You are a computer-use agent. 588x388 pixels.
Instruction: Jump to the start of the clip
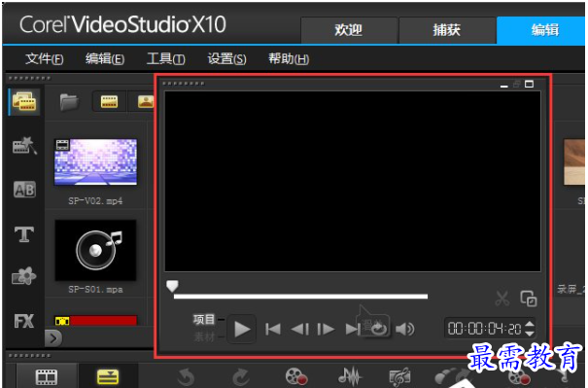tap(273, 329)
